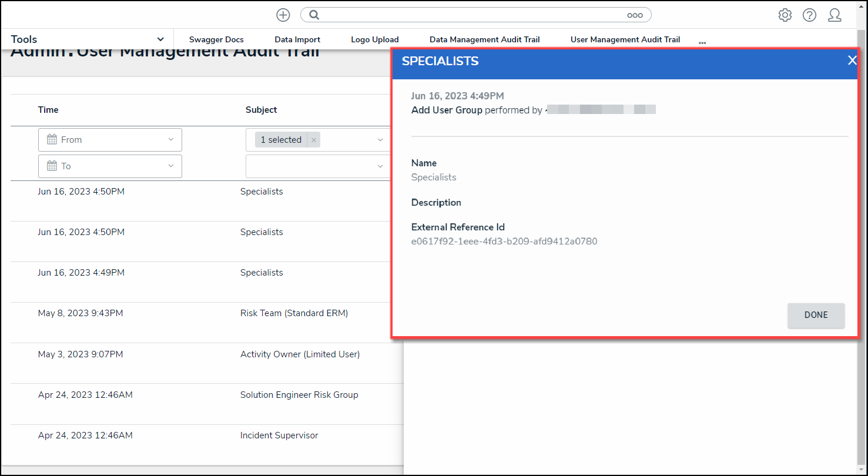Click the Subject column header
This screenshot has width=868, height=476.
(x=262, y=110)
